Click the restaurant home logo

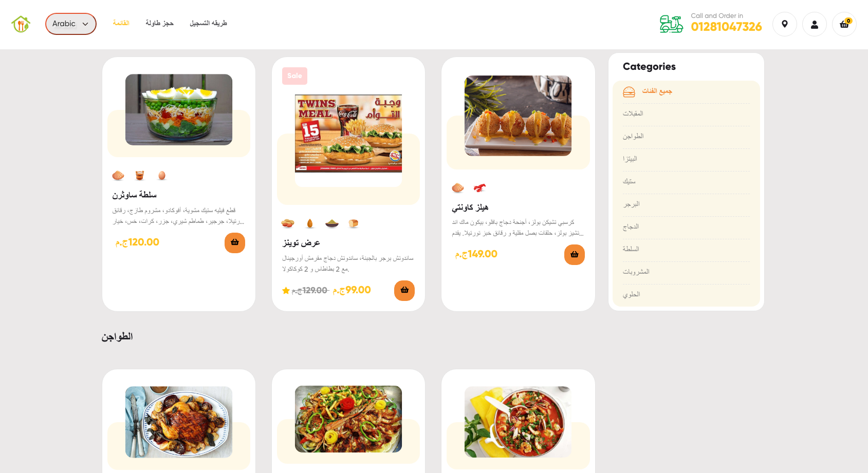pyautogui.click(x=21, y=24)
